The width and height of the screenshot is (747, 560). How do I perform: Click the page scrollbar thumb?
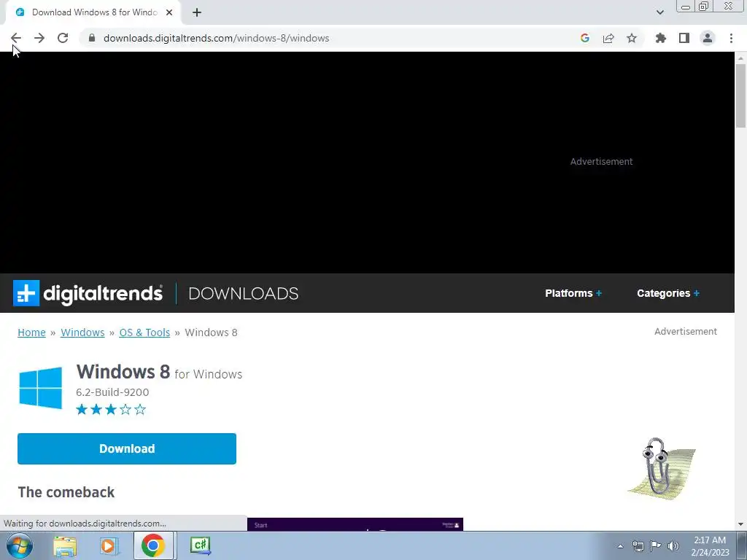pos(740,96)
